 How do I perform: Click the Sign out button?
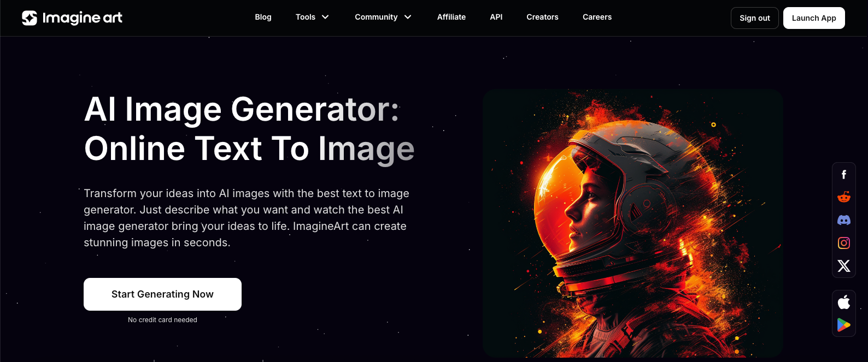[x=755, y=18]
